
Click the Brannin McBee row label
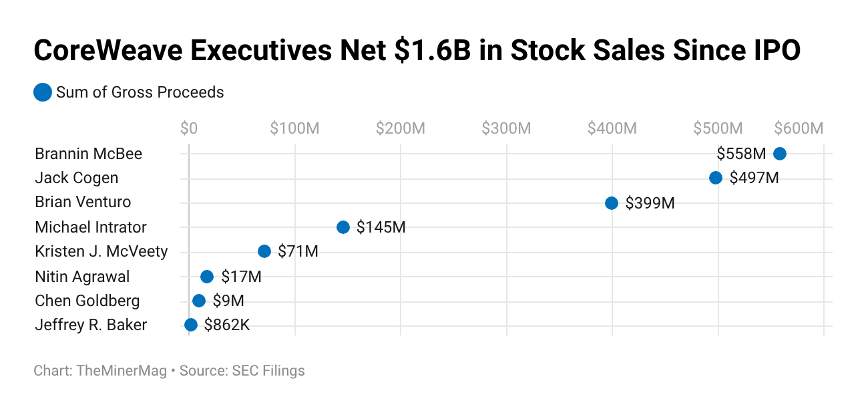(89, 154)
